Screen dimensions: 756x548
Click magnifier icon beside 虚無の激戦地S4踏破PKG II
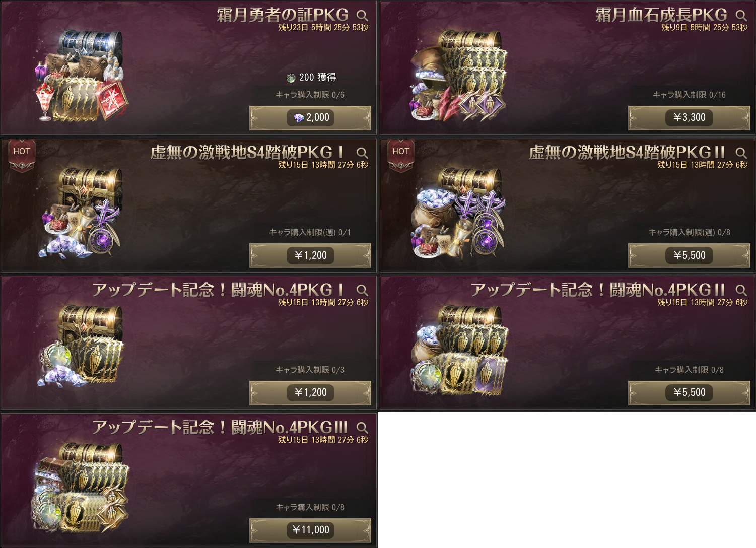click(x=741, y=153)
